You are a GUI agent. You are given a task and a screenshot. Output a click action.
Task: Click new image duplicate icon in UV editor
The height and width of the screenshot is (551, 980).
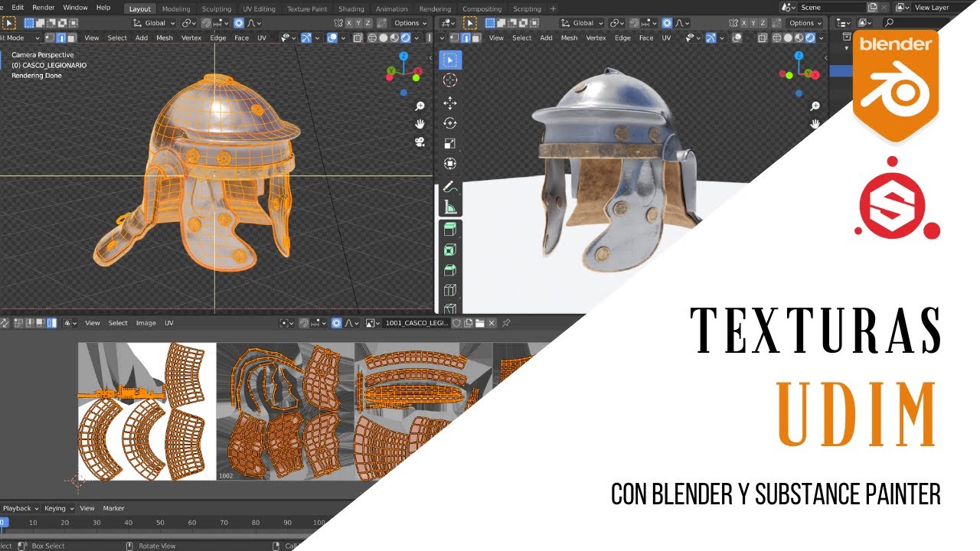point(468,323)
